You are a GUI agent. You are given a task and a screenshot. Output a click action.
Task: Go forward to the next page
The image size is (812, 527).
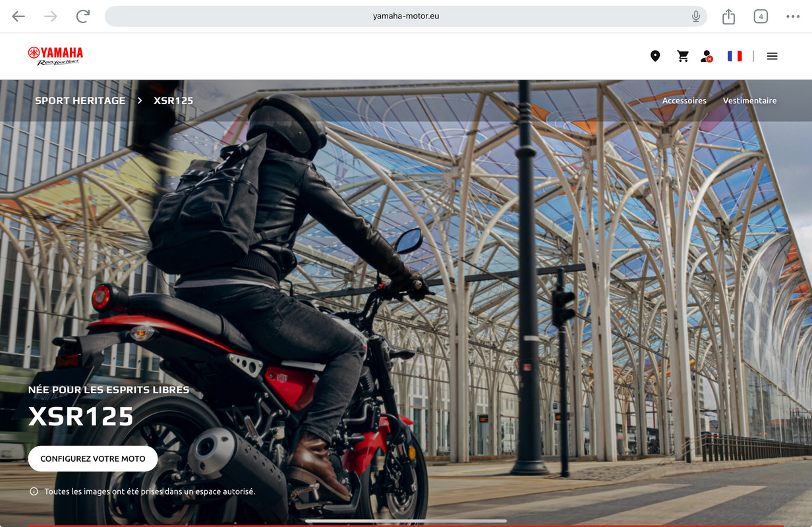(x=50, y=16)
